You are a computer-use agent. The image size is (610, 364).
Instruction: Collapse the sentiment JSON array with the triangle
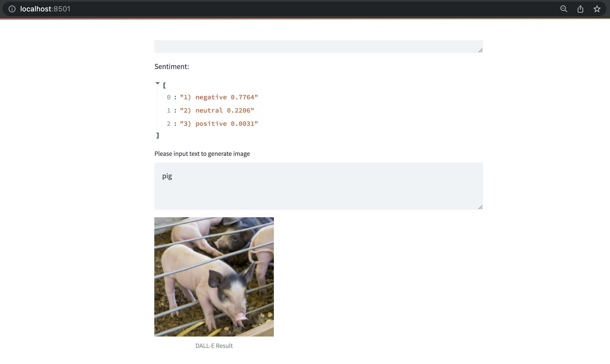coord(157,83)
